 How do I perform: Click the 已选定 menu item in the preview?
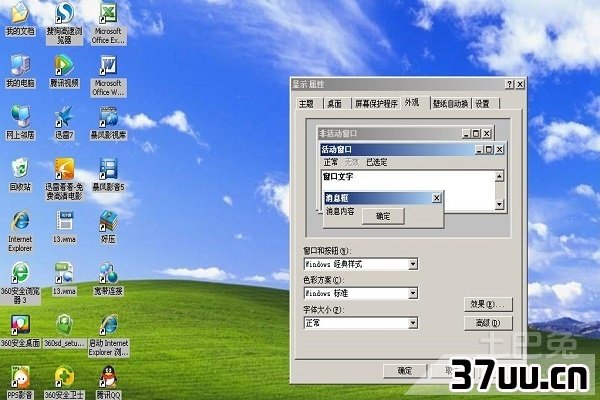point(377,162)
